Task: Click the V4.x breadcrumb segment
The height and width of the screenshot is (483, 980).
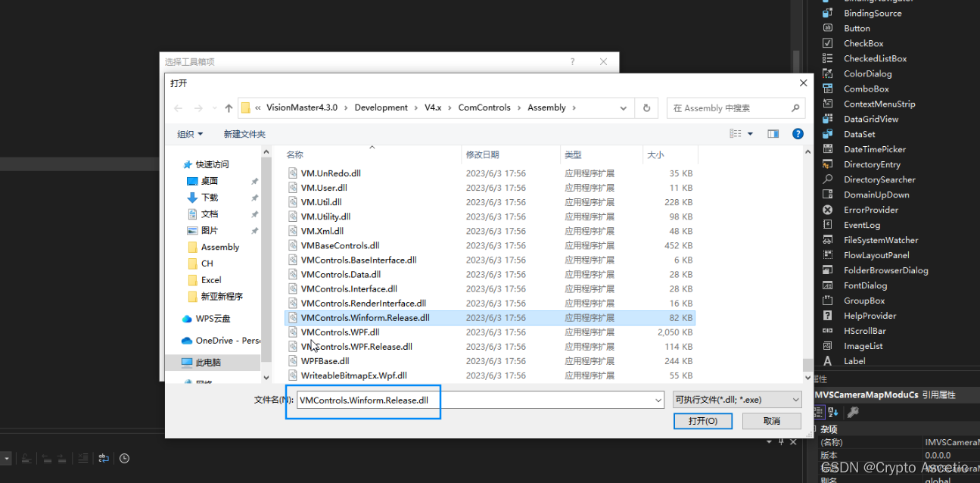Action: pyautogui.click(x=432, y=108)
